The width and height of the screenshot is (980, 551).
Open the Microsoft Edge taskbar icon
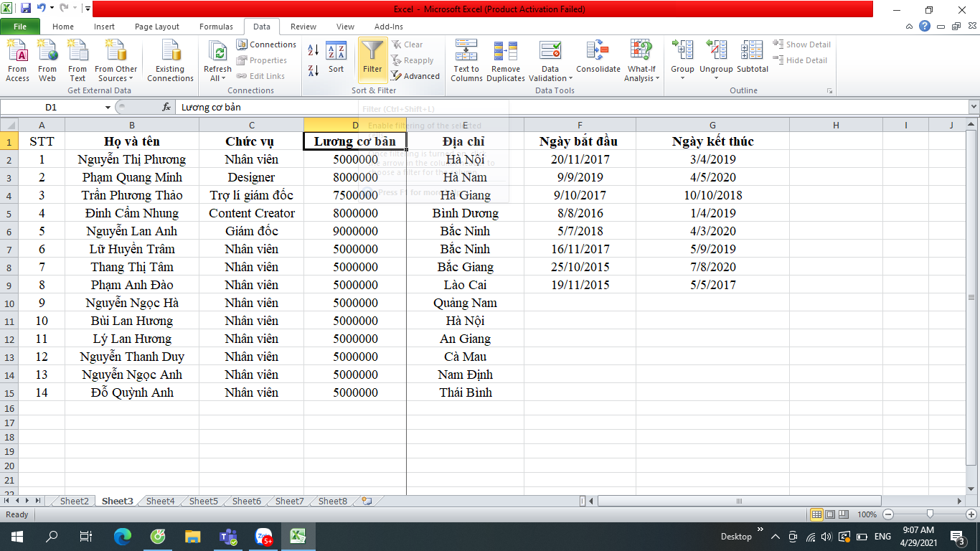point(123,536)
